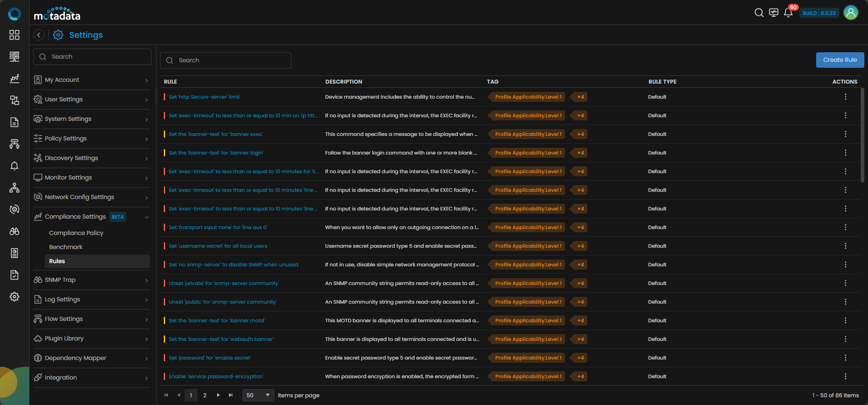The image size is (868, 405).
Task: Open actions menu for "Enable 'service password-encryption'"
Action: point(845,376)
